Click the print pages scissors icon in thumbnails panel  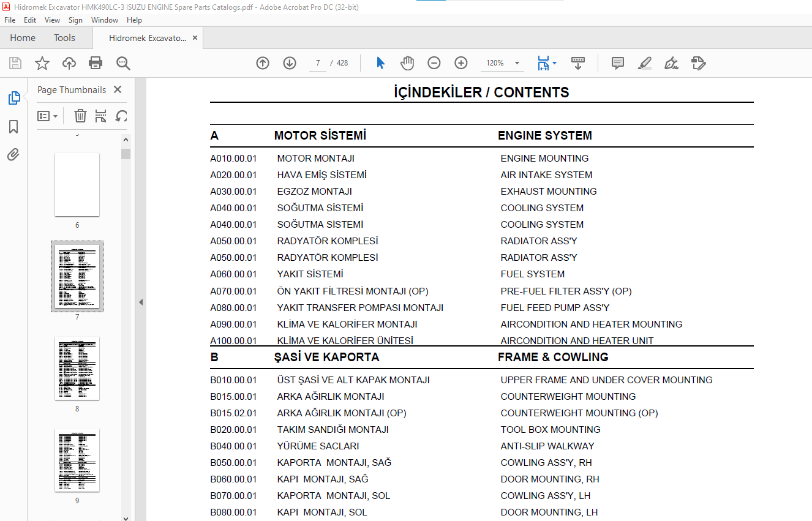101,116
